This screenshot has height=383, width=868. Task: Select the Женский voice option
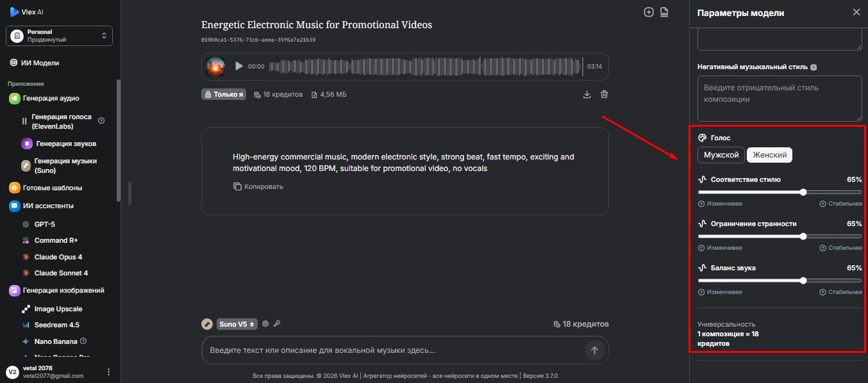pos(769,155)
